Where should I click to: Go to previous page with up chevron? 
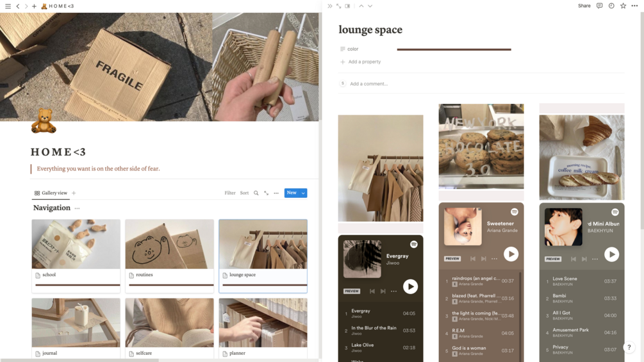click(x=361, y=6)
